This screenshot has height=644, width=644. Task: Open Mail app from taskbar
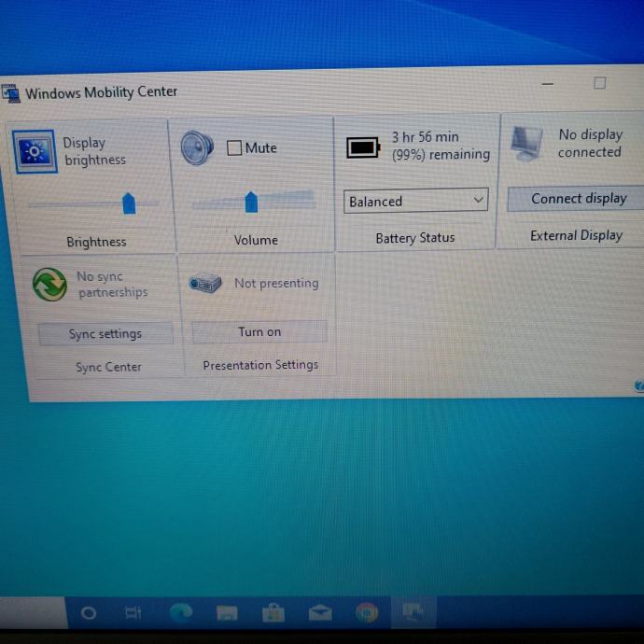(320, 613)
